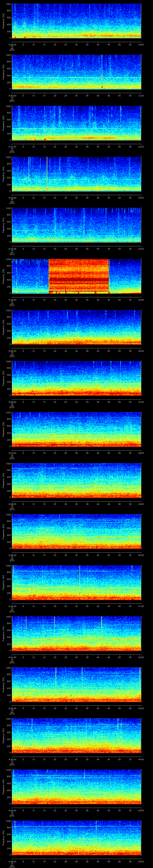This screenshot has height=868, width=153.
Task: Click the 1000 Hz tick label of the 6:36:00 panel
Action: click(8, 362)
